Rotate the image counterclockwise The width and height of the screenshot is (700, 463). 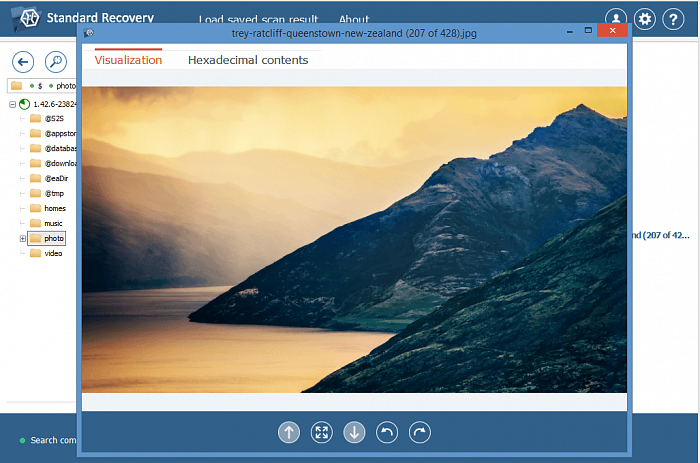[387, 432]
